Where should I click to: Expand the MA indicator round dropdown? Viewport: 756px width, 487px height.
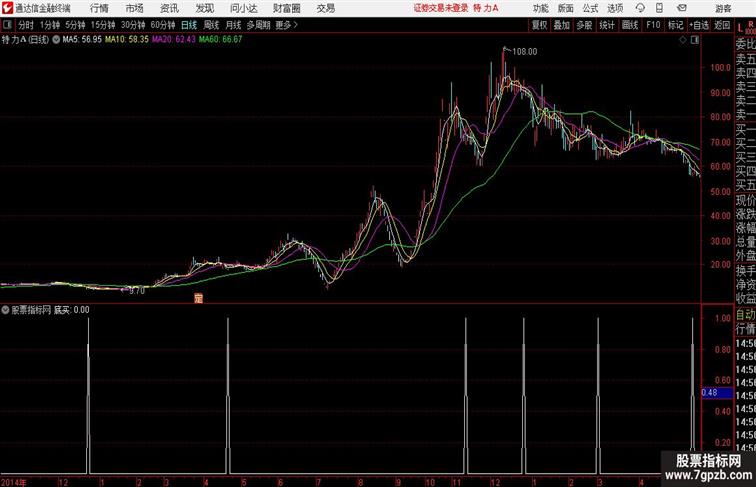[x=56, y=40]
